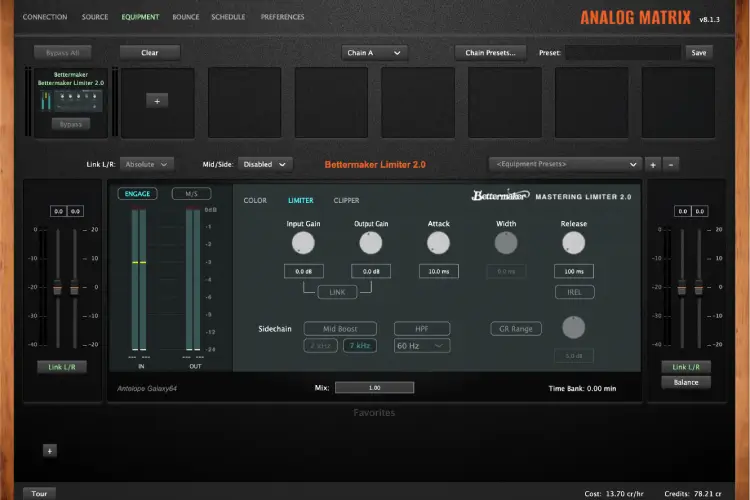Toggle the ENGAGE button

click(x=137, y=194)
